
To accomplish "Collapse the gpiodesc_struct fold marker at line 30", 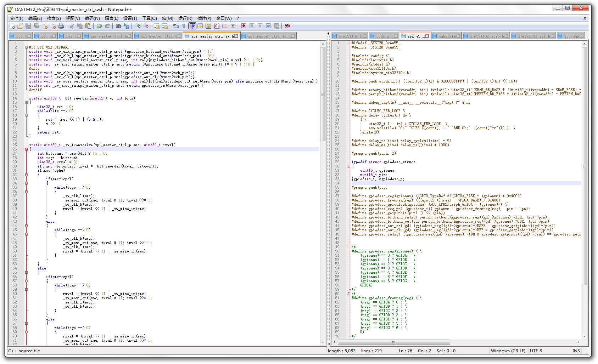I will (349, 166).
